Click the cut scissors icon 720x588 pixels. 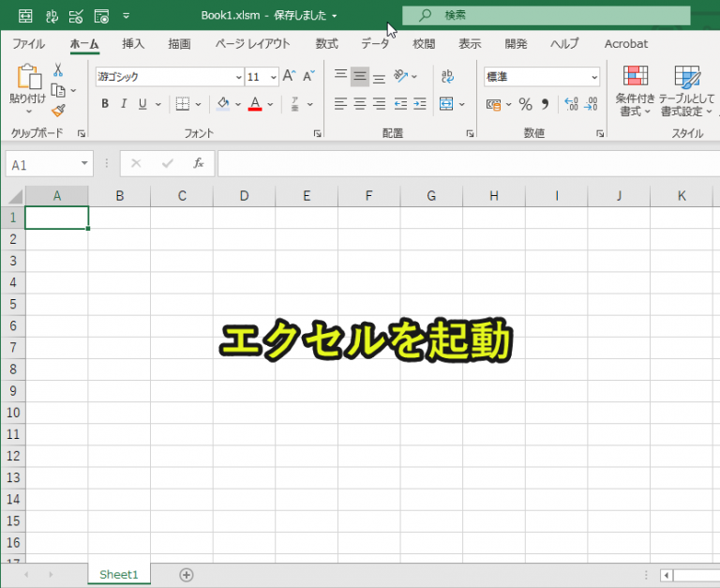(x=58, y=70)
